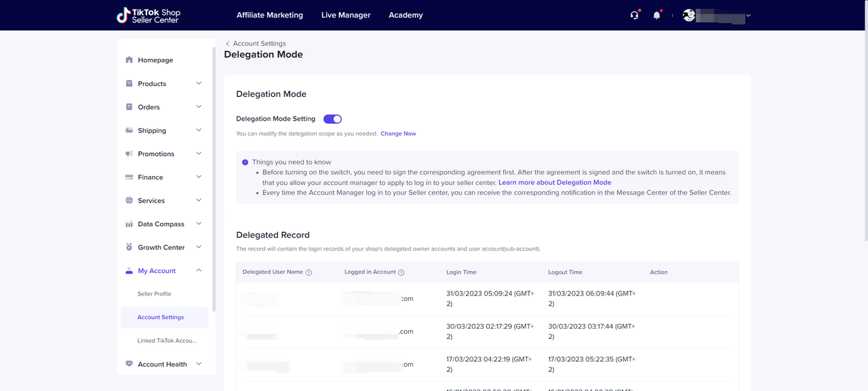
Task: Open Learn more about Delegation Mode link
Action: click(x=555, y=182)
